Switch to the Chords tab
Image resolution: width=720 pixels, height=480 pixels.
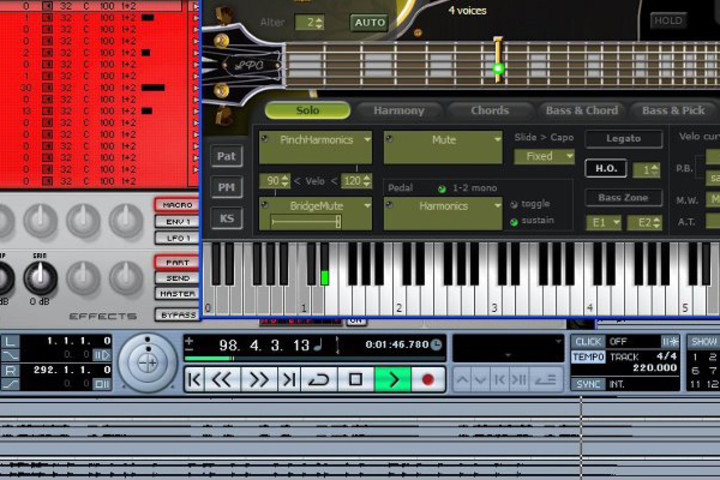point(489,110)
